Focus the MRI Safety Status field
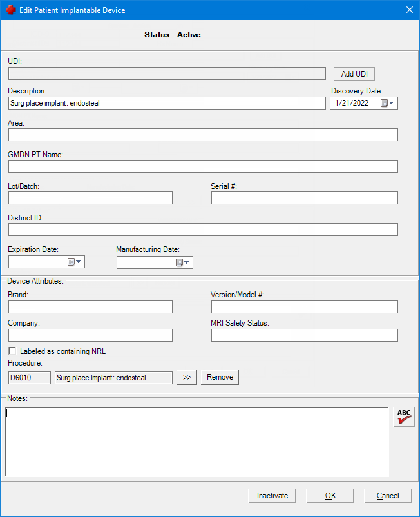The image size is (420, 517). click(x=305, y=335)
